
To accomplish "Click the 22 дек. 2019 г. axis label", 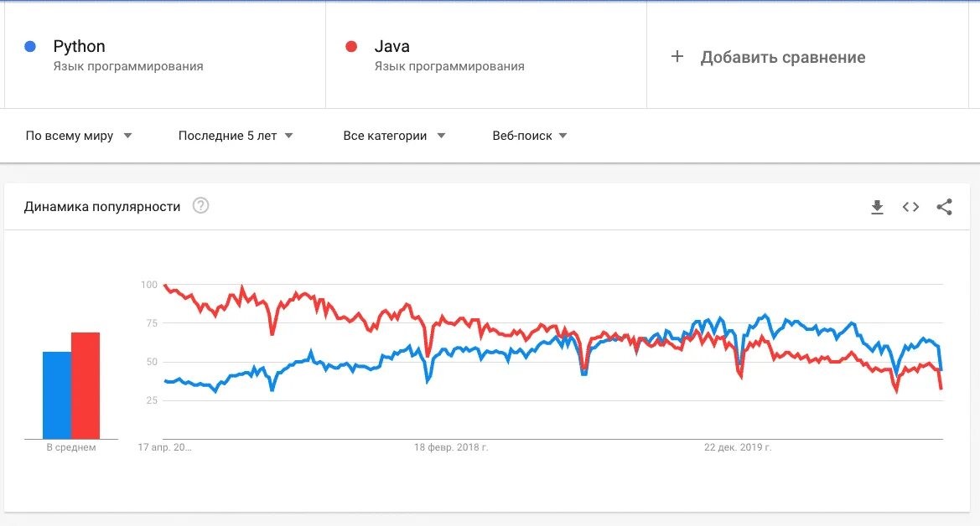I will click(x=738, y=447).
